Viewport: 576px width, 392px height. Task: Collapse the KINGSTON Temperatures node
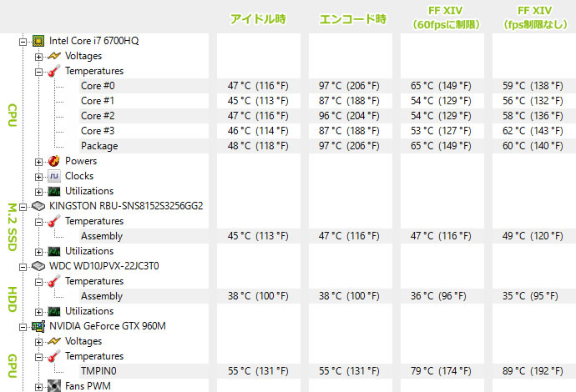(38, 222)
